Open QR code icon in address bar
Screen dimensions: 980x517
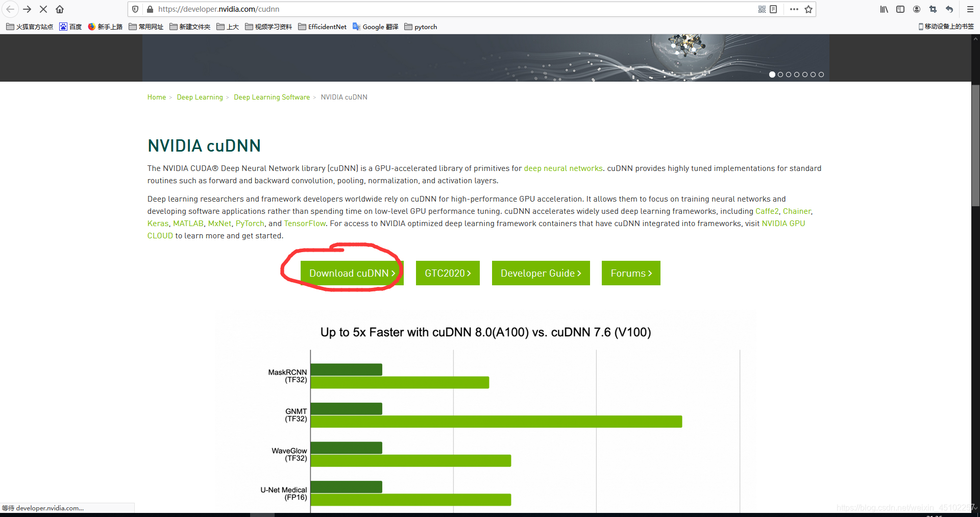[x=762, y=9]
